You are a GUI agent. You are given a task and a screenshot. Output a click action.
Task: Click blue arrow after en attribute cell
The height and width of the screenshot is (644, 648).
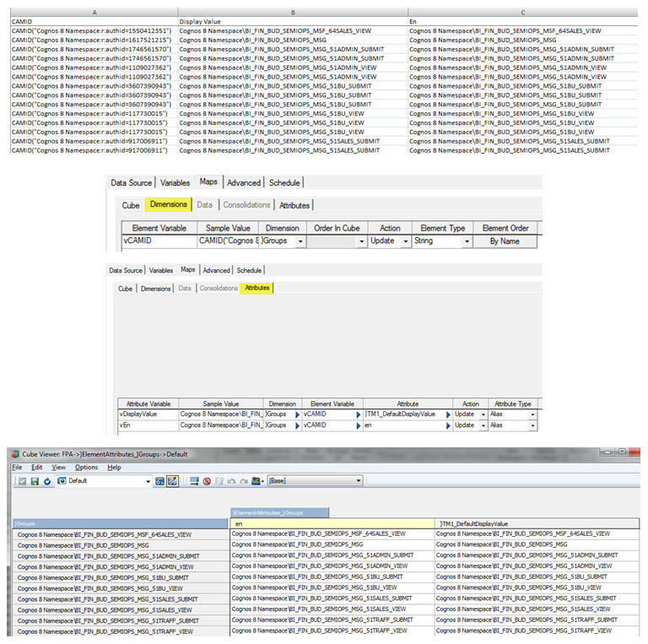coord(448,425)
